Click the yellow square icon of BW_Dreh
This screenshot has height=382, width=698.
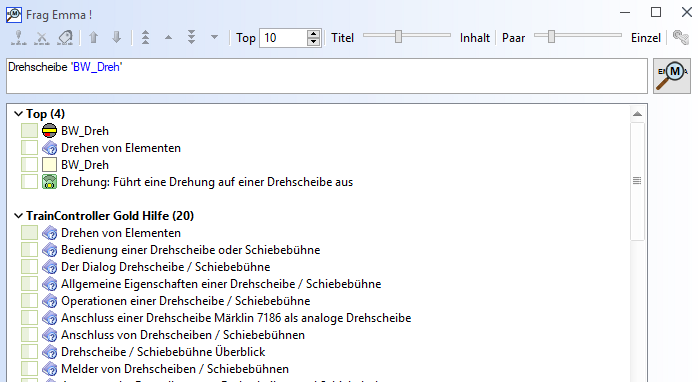tap(49, 165)
